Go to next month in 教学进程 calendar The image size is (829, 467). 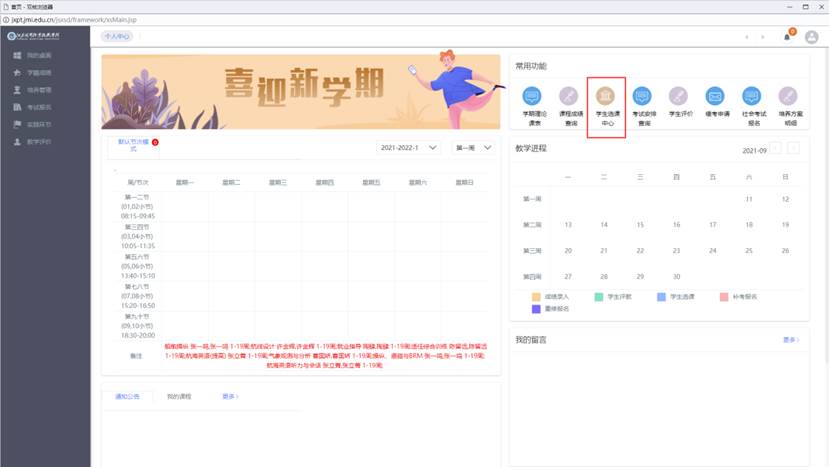793,149
